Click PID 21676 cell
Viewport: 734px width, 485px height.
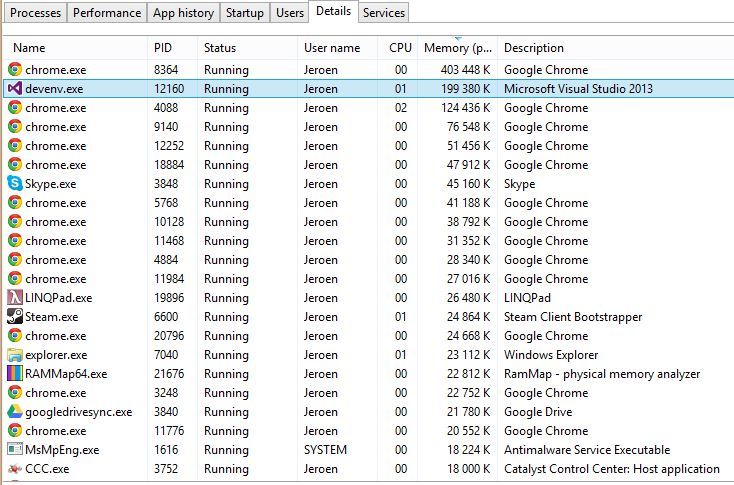[x=169, y=374]
